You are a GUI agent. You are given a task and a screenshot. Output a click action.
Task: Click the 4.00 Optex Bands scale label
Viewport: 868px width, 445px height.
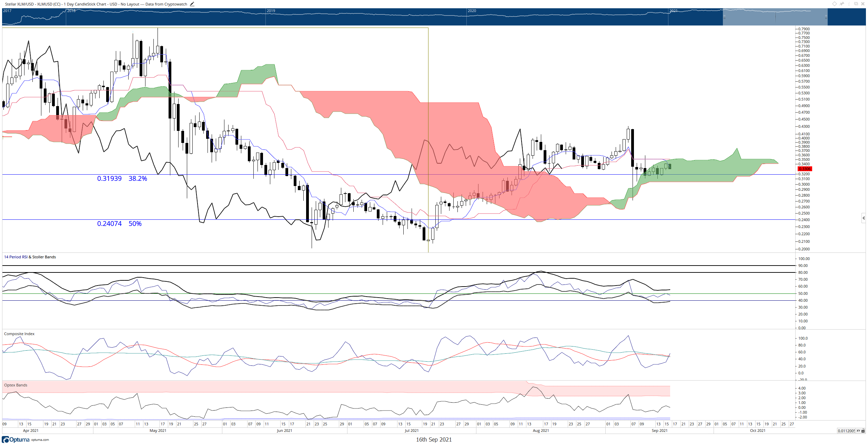coord(802,388)
